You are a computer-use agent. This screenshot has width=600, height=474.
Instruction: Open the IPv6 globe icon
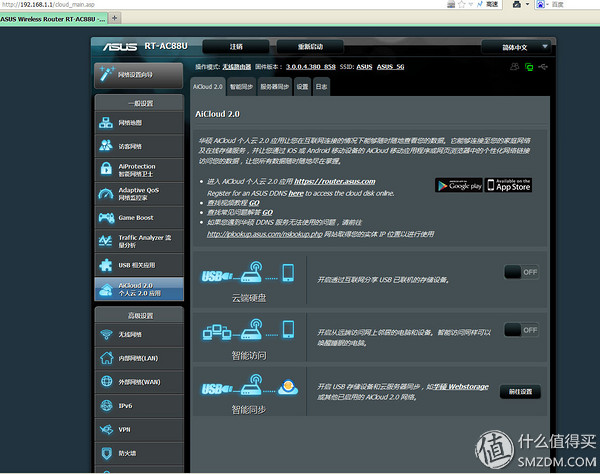coord(106,406)
